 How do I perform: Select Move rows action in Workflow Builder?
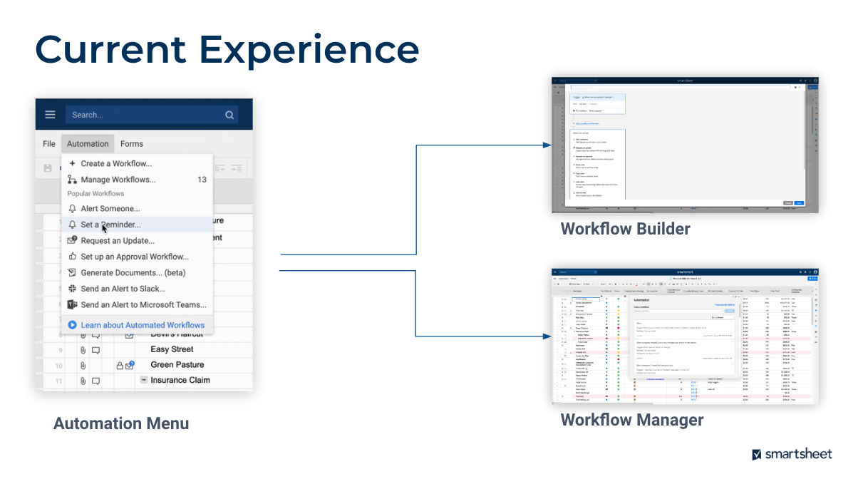pyautogui.click(x=586, y=166)
